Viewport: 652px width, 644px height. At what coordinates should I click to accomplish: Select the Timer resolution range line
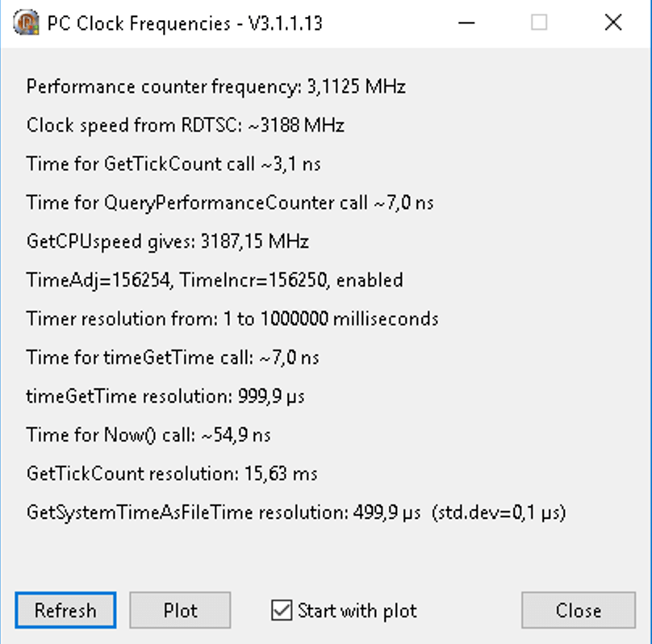pos(232,319)
